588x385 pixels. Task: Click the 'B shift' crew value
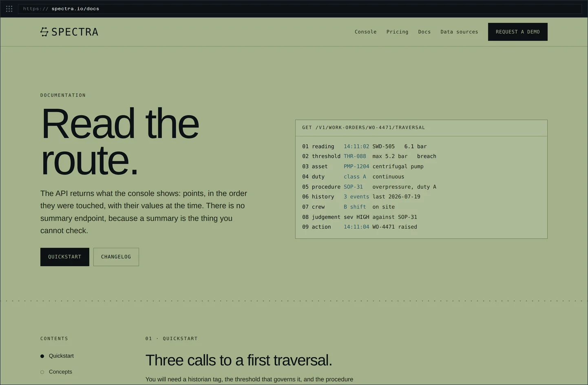click(x=355, y=207)
